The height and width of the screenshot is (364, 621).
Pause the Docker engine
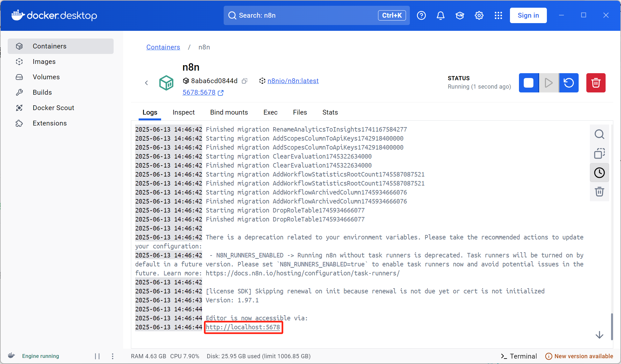point(97,356)
